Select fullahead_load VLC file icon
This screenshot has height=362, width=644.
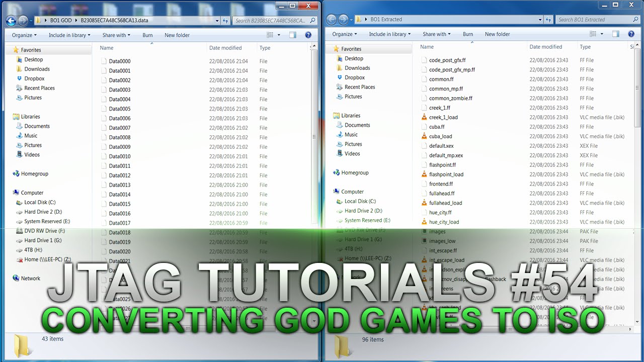[424, 203]
